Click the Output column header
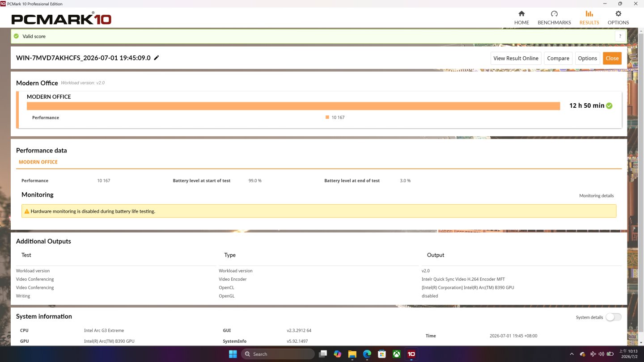The width and height of the screenshot is (644, 362). coord(436,255)
